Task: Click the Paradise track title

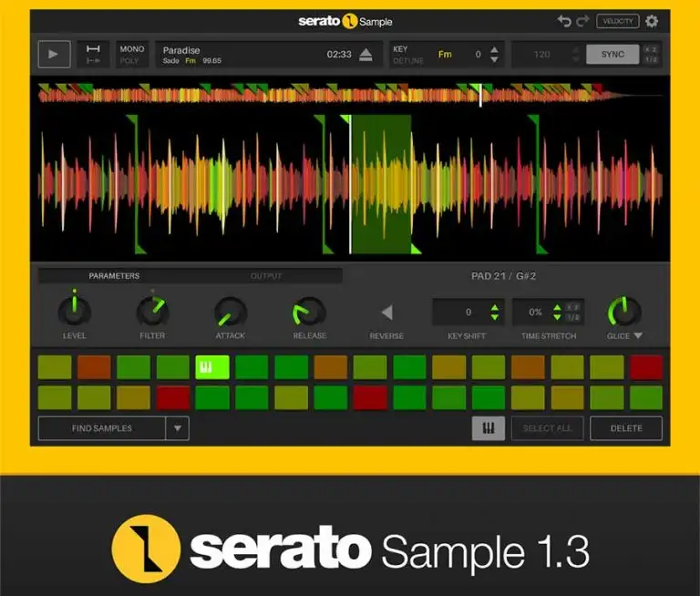Action: point(181,50)
